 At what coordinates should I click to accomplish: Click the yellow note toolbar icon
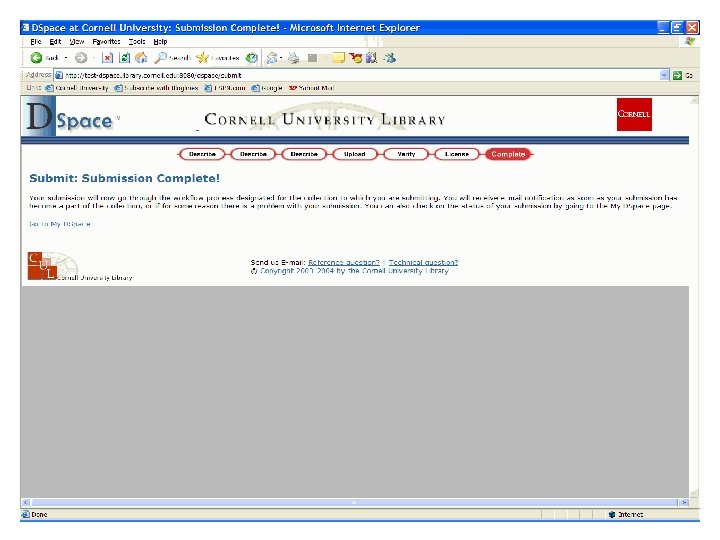pos(339,58)
